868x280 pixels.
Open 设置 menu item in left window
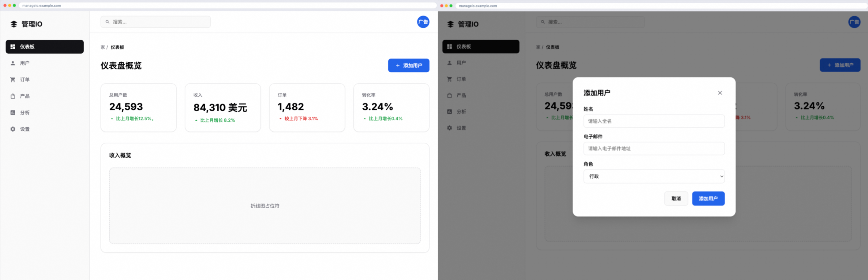[x=44, y=129]
